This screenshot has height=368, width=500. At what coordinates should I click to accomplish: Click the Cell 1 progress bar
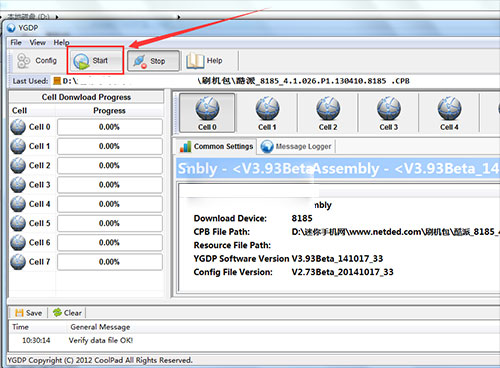click(x=110, y=146)
